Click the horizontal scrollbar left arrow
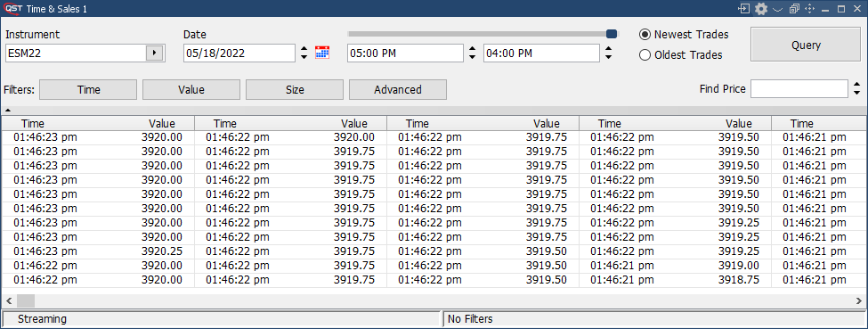Image resolution: width=868 pixels, height=329 pixels. 9,300
